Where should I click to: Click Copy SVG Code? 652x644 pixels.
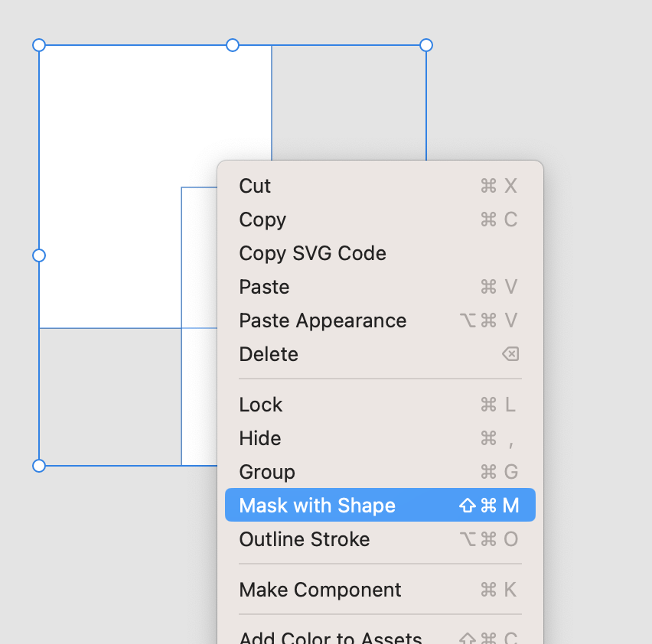(312, 253)
